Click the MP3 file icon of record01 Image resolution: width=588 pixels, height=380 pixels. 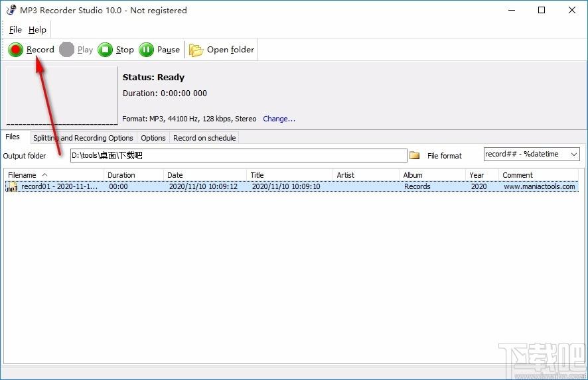[x=12, y=187]
